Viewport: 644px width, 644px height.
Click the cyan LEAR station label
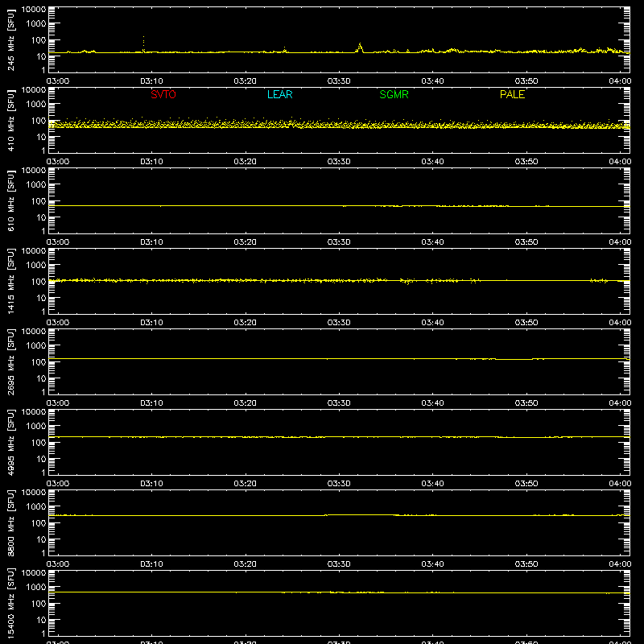pos(279,94)
